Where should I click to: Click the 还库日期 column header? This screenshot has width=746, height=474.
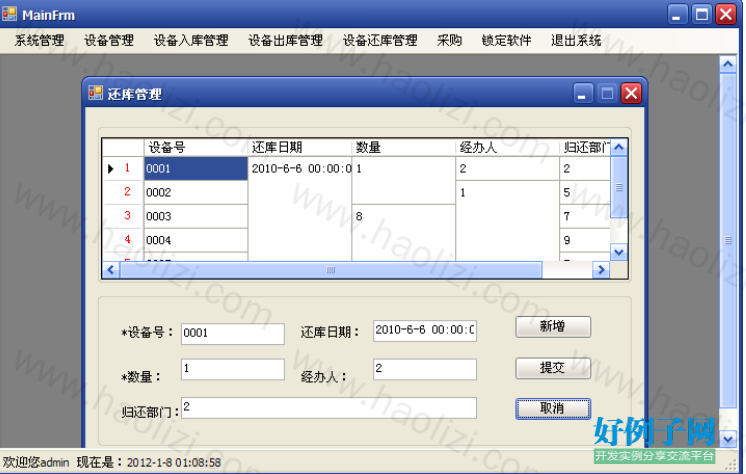point(300,148)
